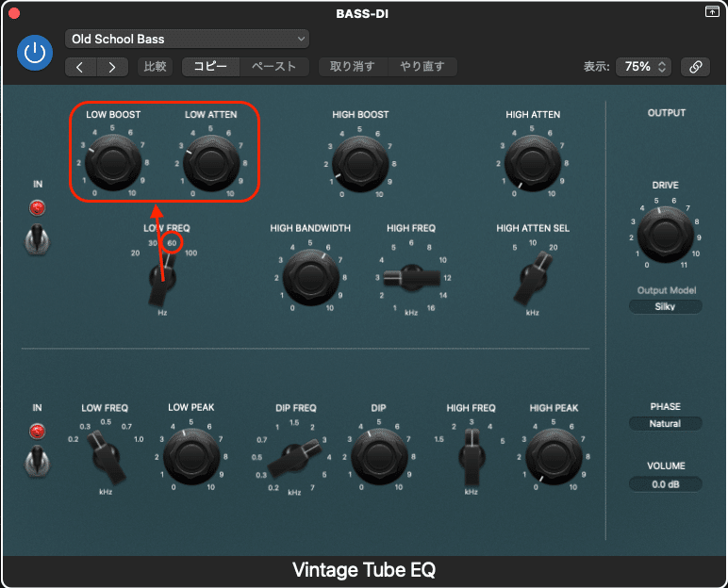Go to the previous preset arrow
Viewport: 728px width, 588px height.
tap(81, 67)
